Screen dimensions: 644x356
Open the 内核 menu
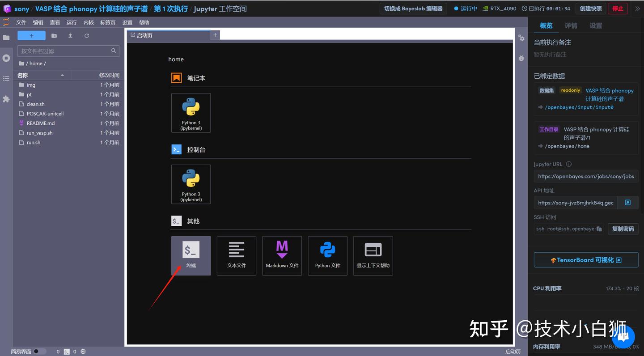[88, 22]
